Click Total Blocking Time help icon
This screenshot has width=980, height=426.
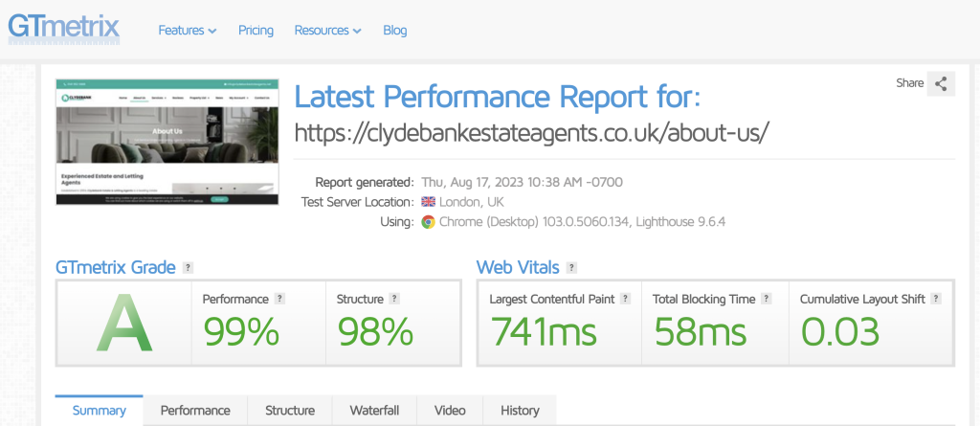point(767,299)
